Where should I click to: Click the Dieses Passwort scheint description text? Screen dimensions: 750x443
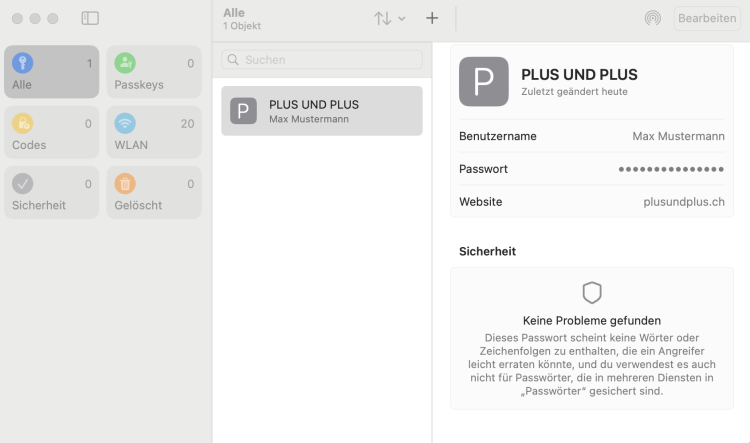(x=592, y=365)
